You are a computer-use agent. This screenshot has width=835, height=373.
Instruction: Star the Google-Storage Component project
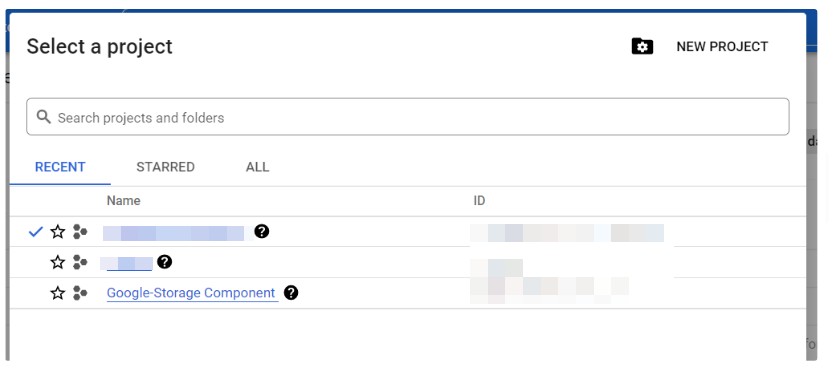[58, 293]
